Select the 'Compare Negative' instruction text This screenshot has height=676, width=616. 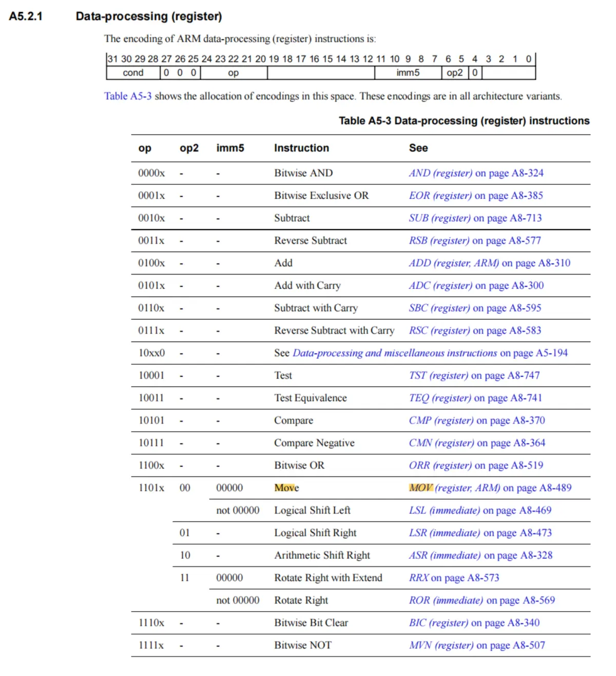coord(314,443)
